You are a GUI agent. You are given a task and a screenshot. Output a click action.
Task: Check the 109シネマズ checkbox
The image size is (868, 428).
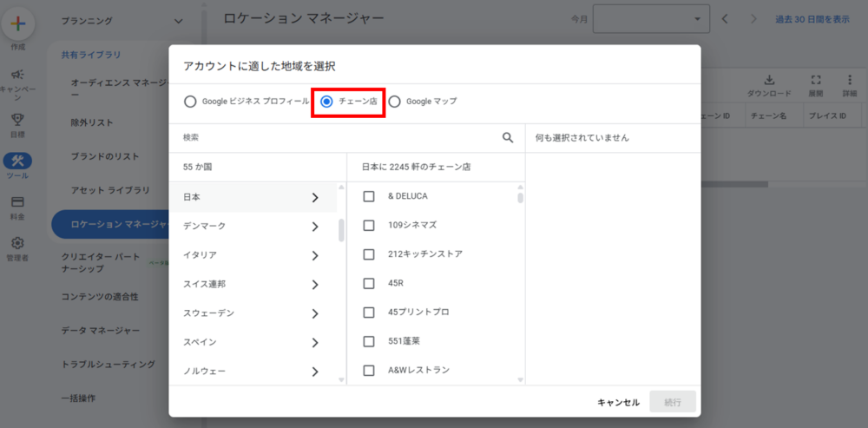pos(369,225)
